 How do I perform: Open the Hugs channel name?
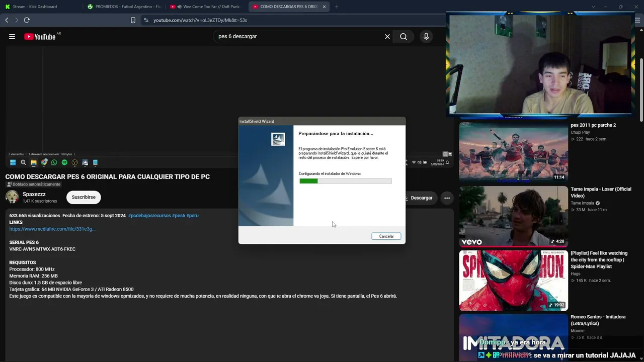tap(576, 274)
